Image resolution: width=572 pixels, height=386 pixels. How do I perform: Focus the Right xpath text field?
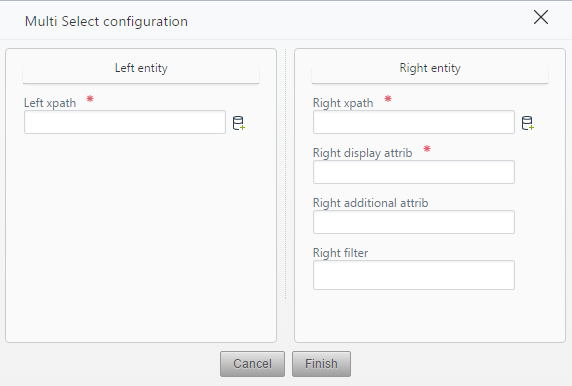(414, 122)
